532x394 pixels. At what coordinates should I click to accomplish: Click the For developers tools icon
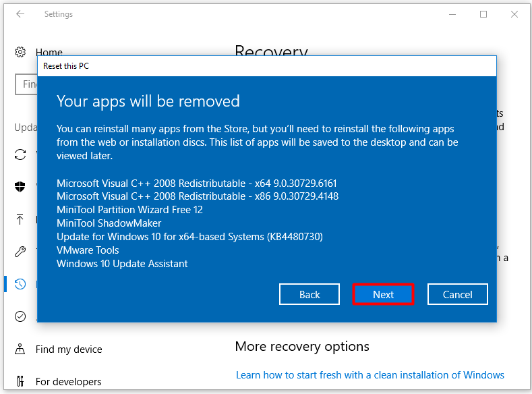(x=20, y=381)
